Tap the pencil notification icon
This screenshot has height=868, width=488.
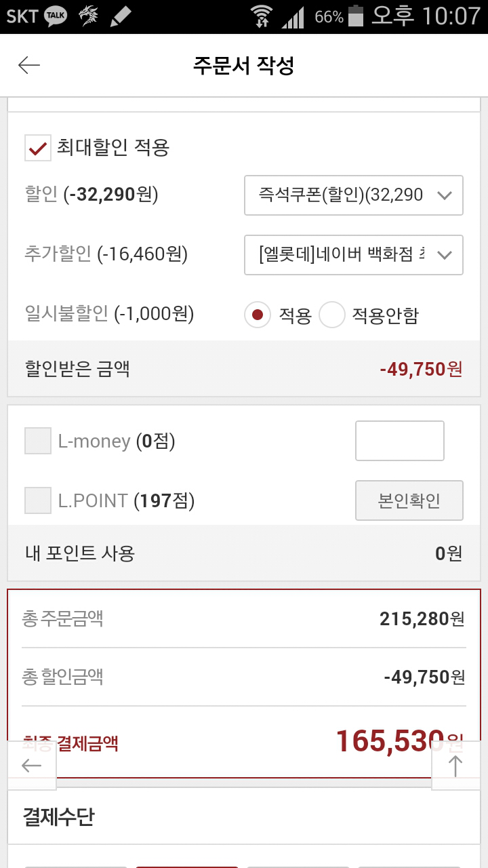(x=121, y=16)
